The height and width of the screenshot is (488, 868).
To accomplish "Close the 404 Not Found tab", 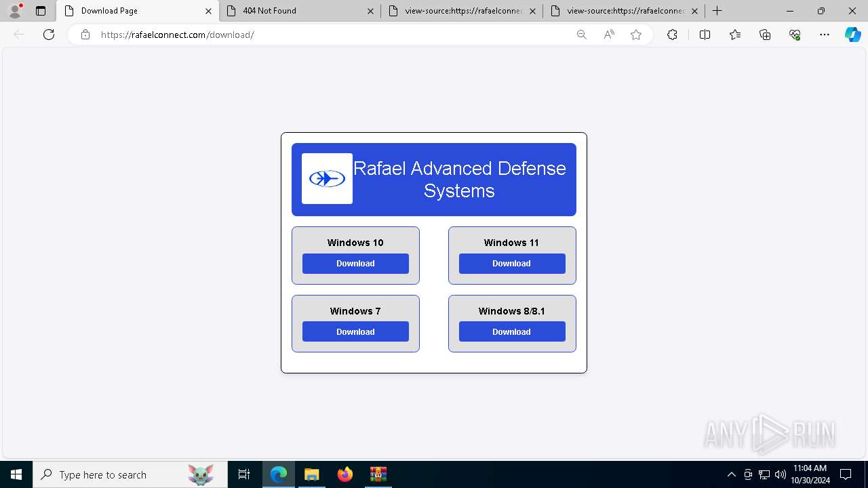I will coord(370,11).
